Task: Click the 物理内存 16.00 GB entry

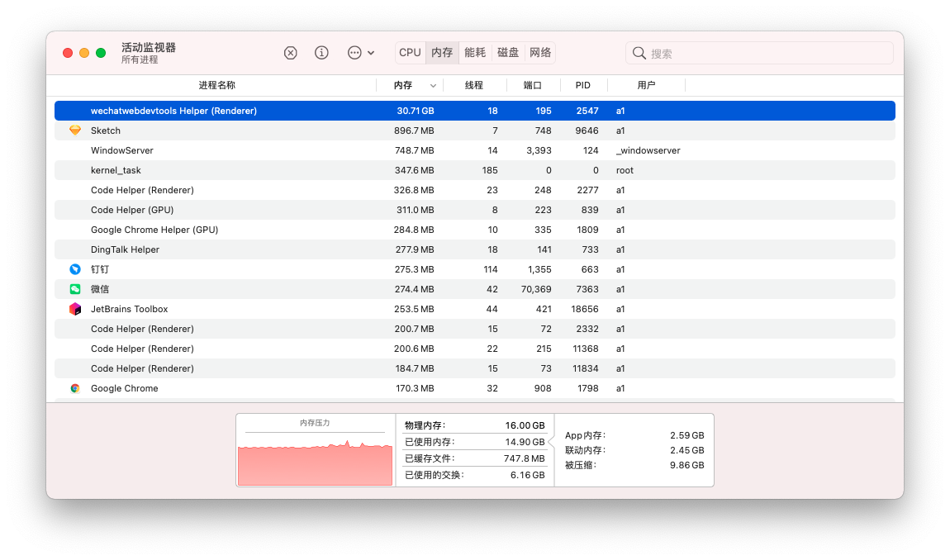Action: [475, 425]
